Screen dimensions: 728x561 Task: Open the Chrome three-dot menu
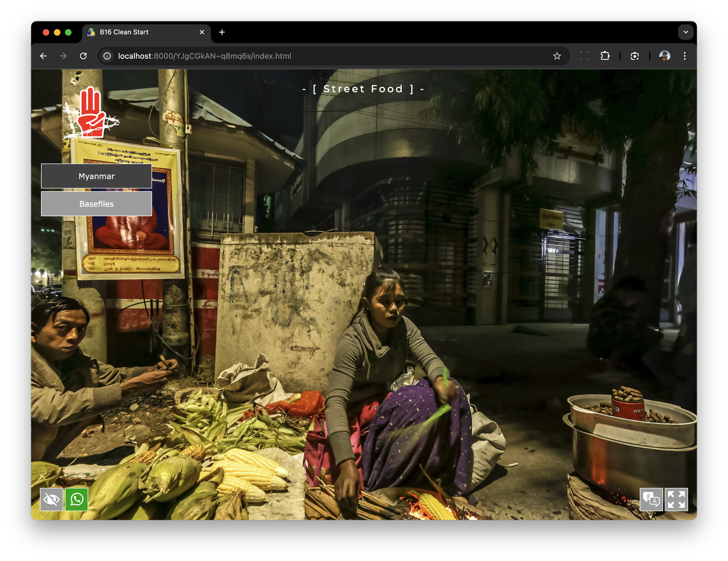tap(684, 56)
